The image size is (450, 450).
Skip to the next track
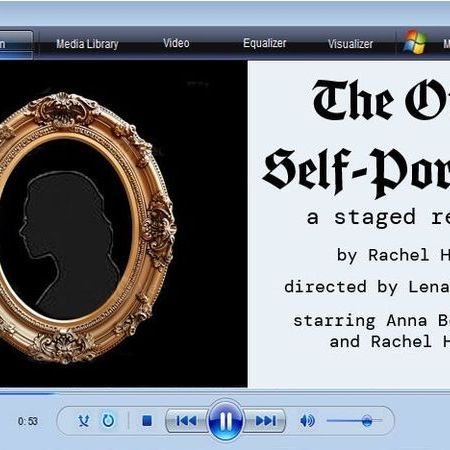click(x=265, y=421)
